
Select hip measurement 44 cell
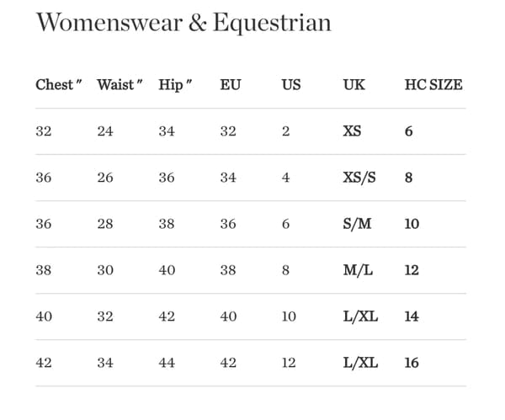(167, 364)
